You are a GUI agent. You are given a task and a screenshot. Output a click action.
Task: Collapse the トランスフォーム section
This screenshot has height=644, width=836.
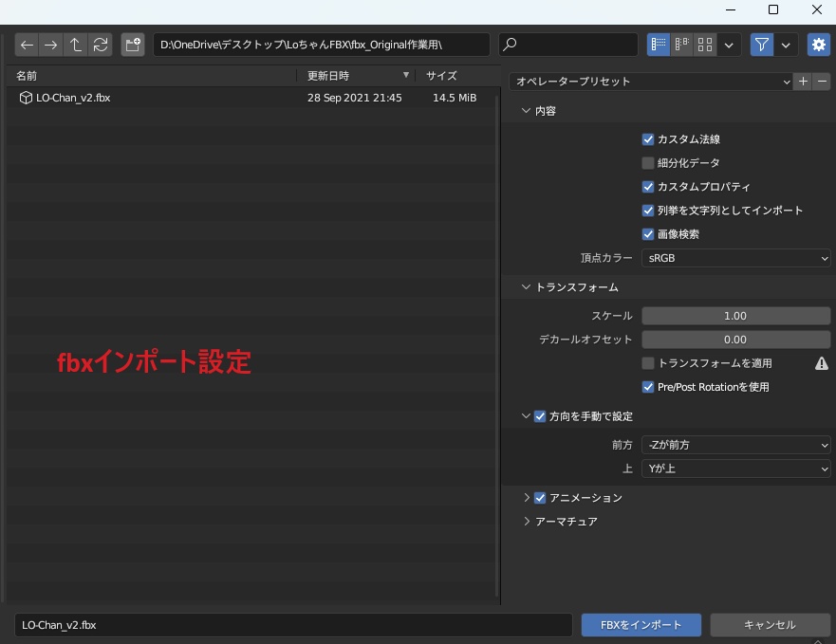click(527, 286)
